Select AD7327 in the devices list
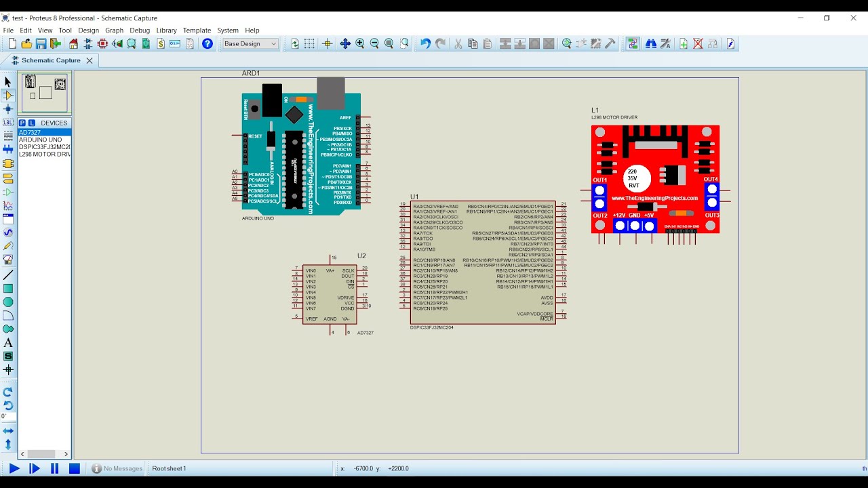The width and height of the screenshot is (868, 488). 44,133
